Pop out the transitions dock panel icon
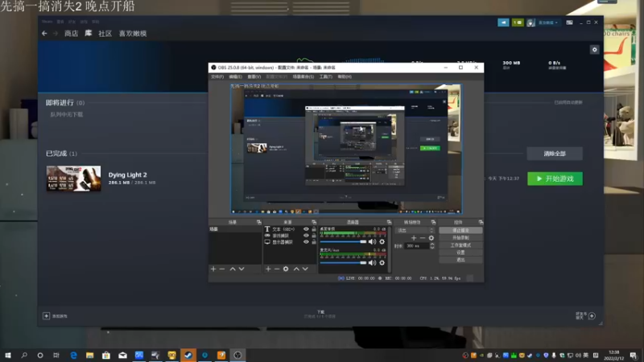Image resolution: width=644 pixels, height=362 pixels. 433,222
